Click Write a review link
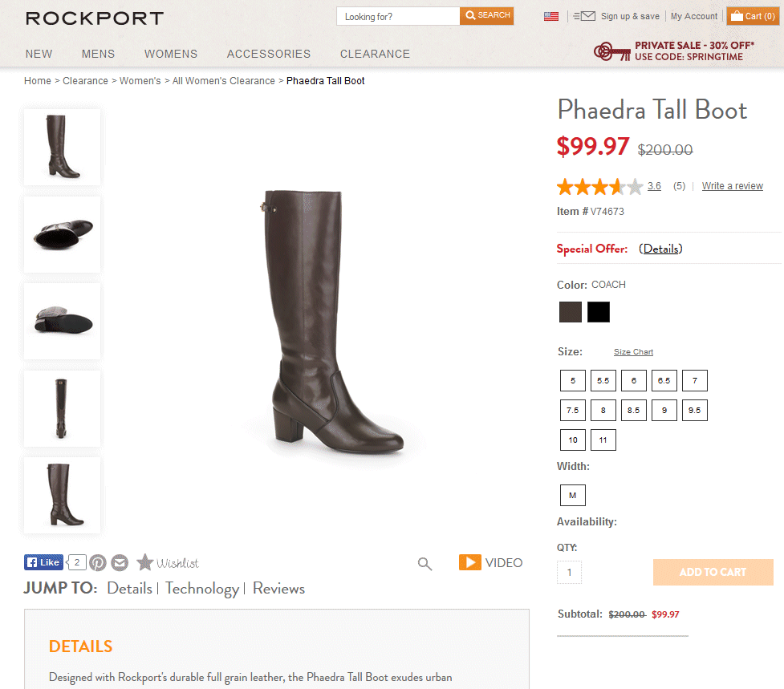This screenshot has height=689, width=784. pyautogui.click(x=732, y=186)
